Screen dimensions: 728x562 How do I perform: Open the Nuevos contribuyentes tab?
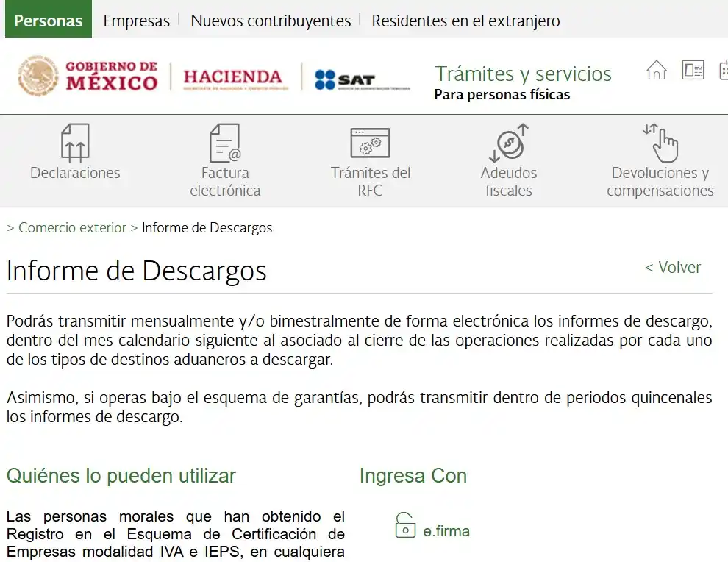tap(271, 21)
